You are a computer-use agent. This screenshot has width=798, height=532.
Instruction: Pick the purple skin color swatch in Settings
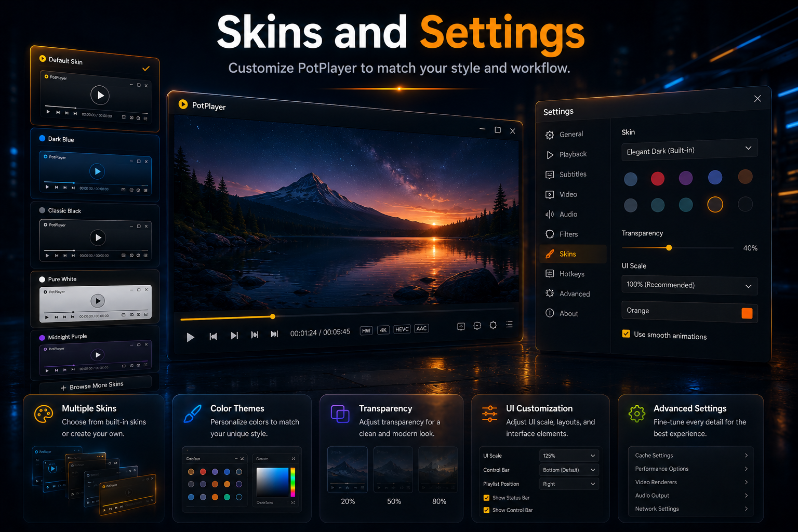click(x=686, y=178)
